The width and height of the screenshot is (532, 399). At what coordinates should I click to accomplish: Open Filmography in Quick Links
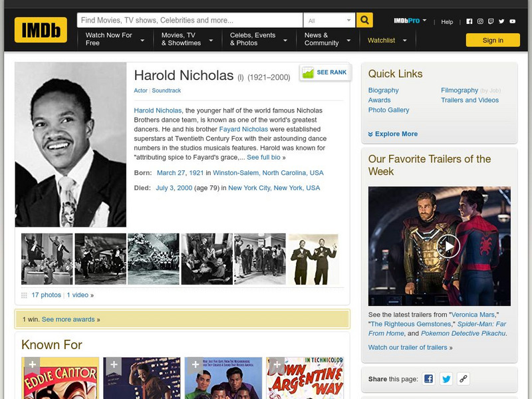[x=460, y=90]
